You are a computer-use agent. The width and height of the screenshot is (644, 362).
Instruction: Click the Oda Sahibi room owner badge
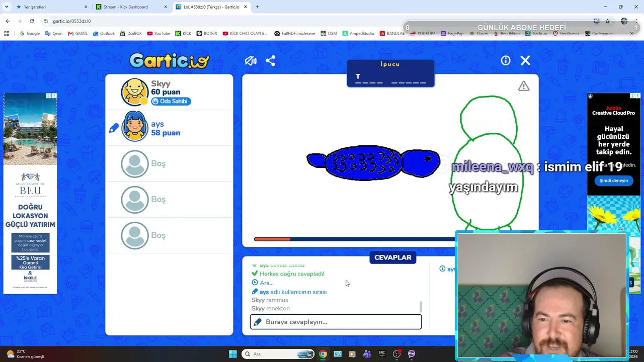tap(171, 101)
